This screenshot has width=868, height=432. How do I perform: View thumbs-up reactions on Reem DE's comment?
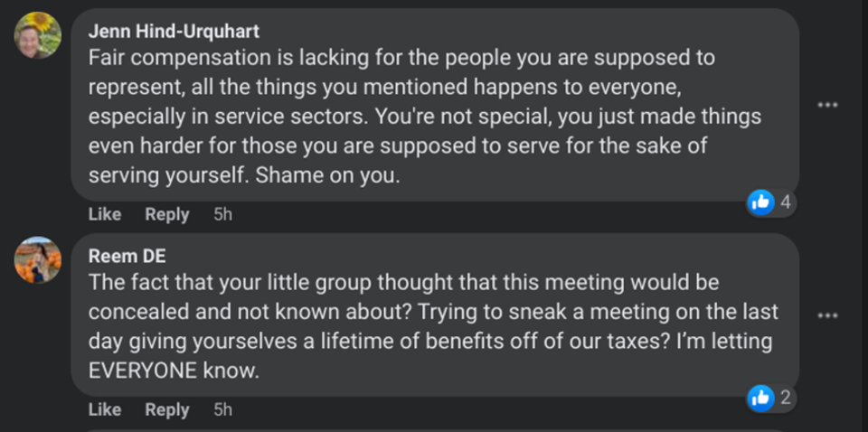point(761,398)
